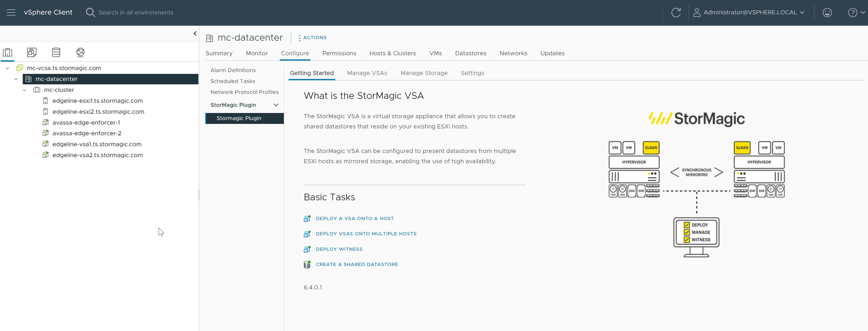Click the Create a shared datastore icon
868x331 pixels.
307,264
